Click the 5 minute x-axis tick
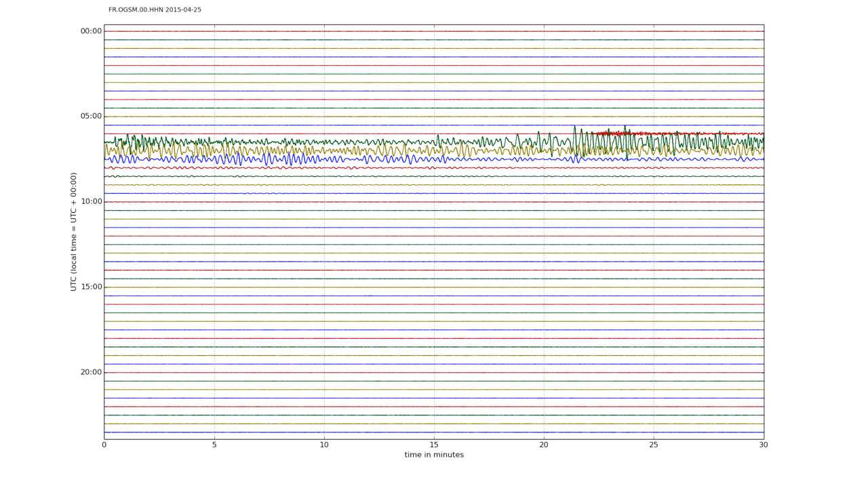This screenshot has height=488, width=868. [x=214, y=445]
